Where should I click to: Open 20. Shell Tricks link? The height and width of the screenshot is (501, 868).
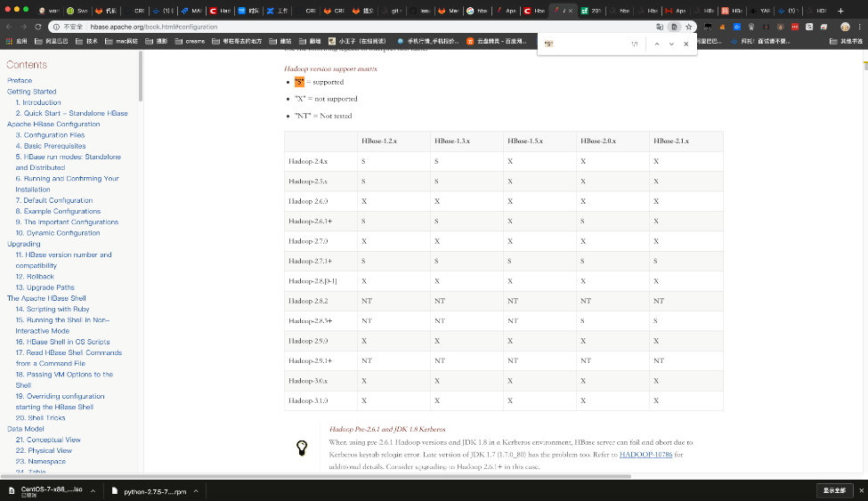[x=40, y=418]
